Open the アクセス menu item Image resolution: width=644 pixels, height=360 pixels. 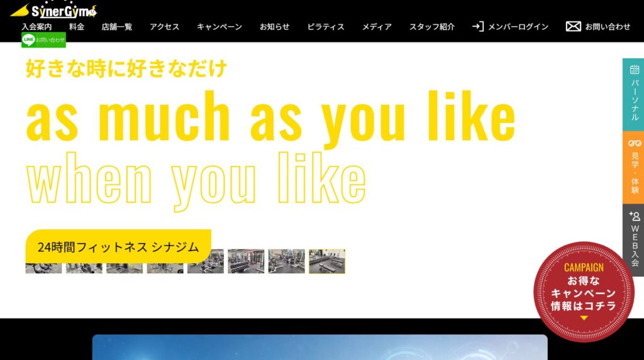click(164, 26)
